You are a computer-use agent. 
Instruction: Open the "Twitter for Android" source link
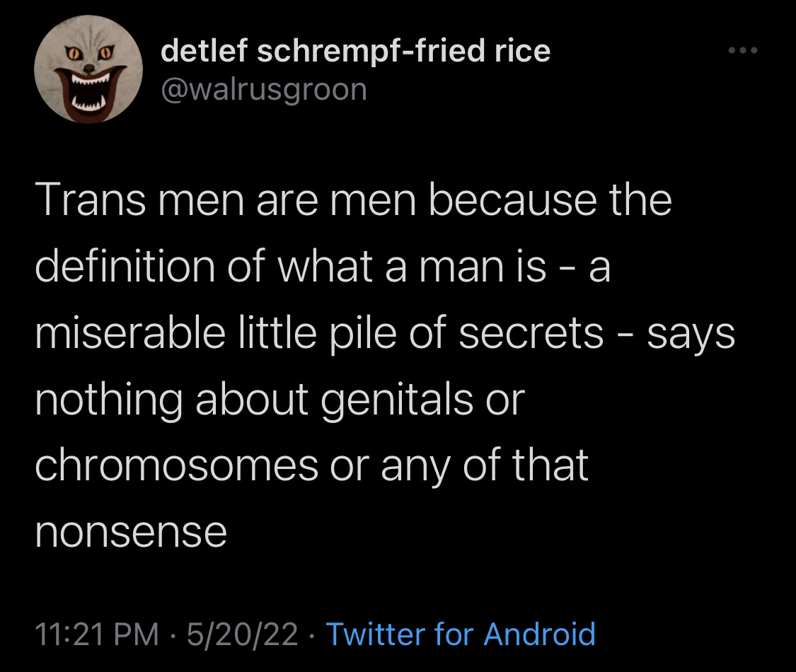460,634
